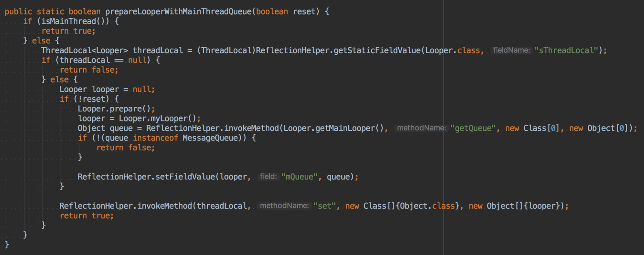Click new Class[0] expression
The image size is (644, 255).
pos(532,129)
